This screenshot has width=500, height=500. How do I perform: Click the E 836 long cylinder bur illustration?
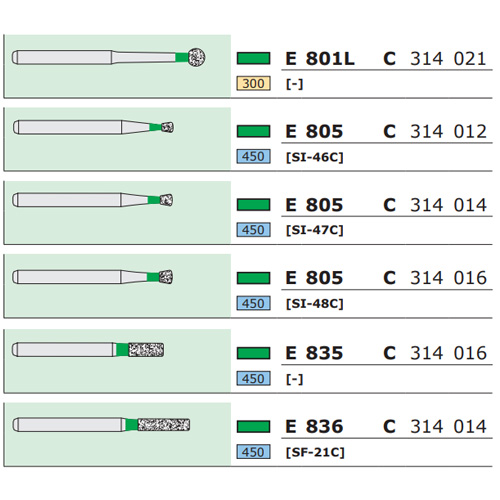pyautogui.click(x=101, y=425)
